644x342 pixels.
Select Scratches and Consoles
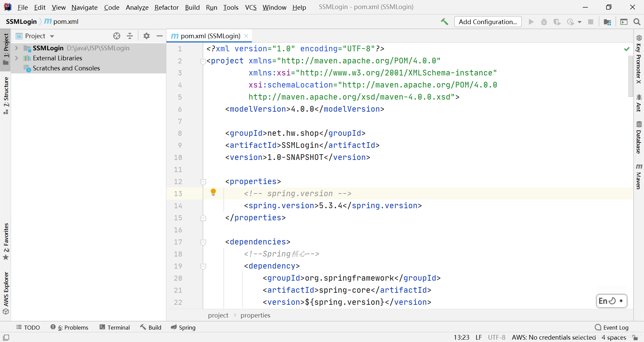66,68
